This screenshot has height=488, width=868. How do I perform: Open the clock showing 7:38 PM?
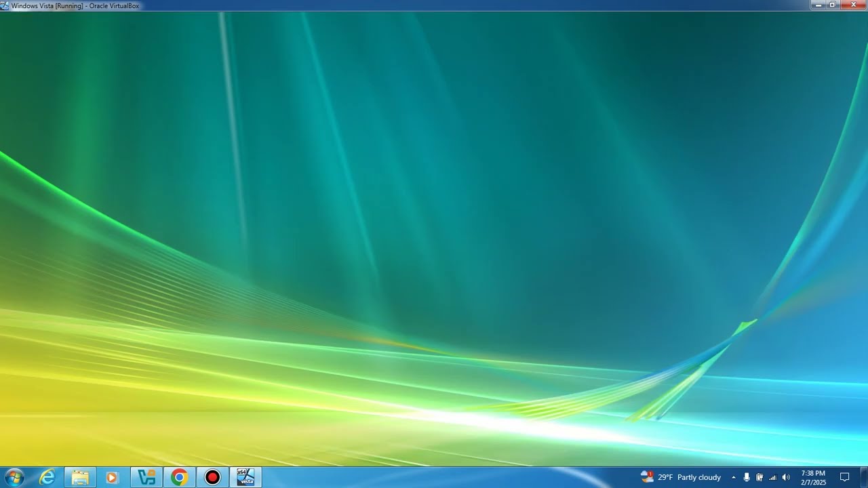click(813, 477)
